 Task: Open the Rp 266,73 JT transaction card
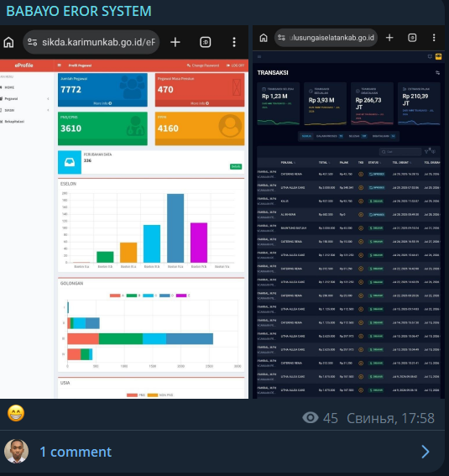[372, 103]
